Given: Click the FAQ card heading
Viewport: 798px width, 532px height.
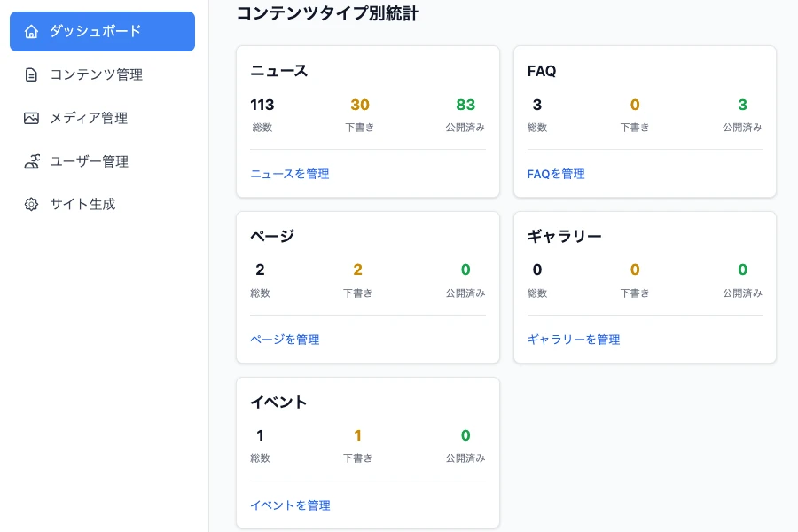Looking at the screenshot, I should 540,72.
